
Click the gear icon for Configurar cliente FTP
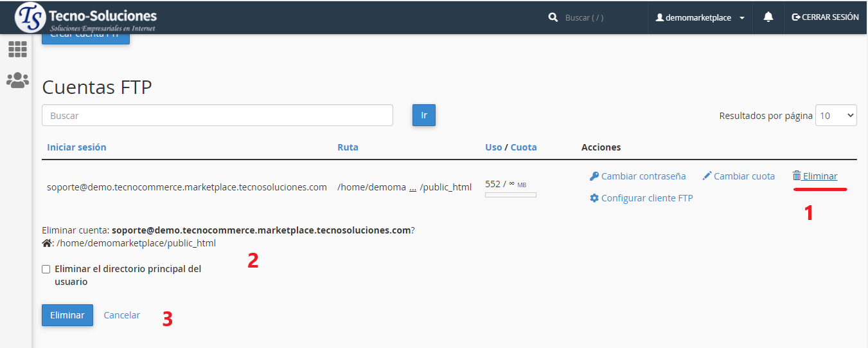(594, 198)
